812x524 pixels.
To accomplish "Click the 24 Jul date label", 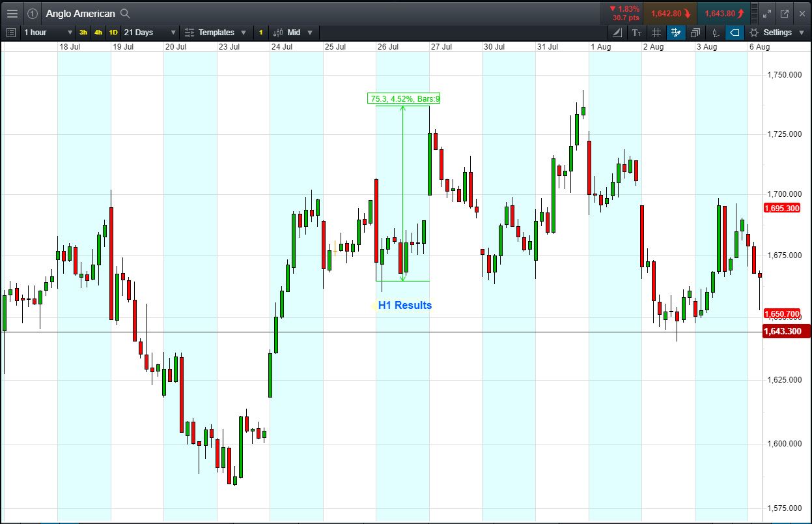I will click(282, 47).
